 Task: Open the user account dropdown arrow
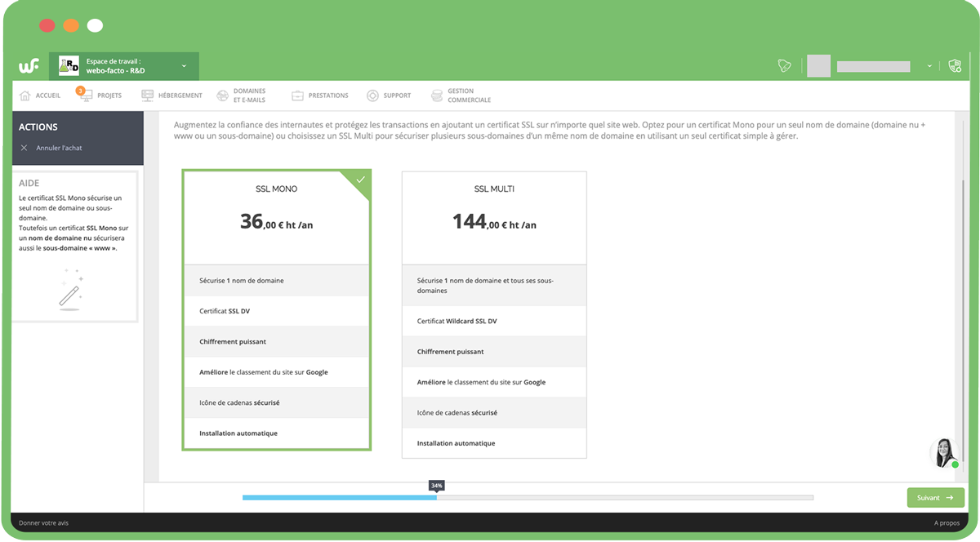point(929,65)
